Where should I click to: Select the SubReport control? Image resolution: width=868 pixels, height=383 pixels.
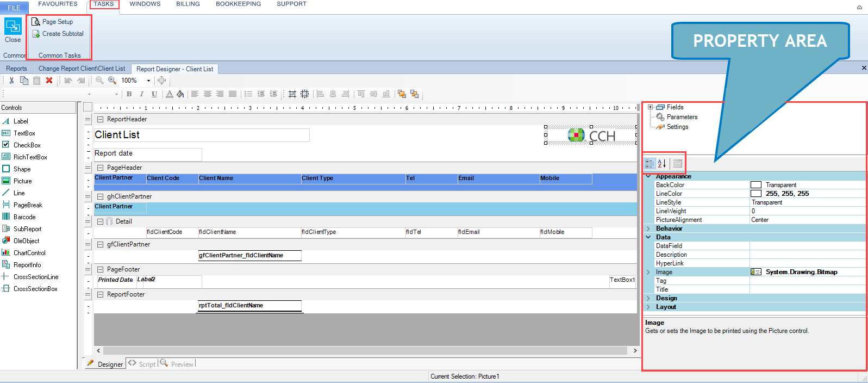(x=22, y=229)
